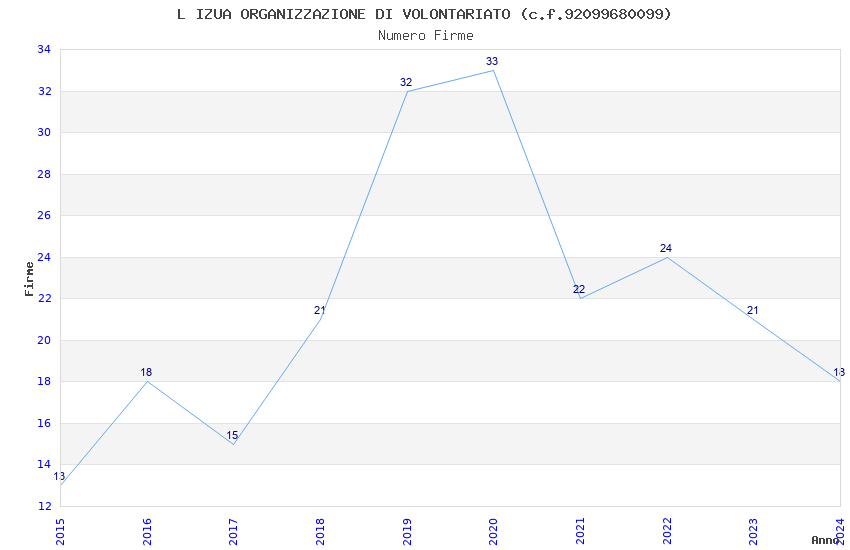
Task: Select the 2023 year label on the axis
Action: click(x=754, y=532)
